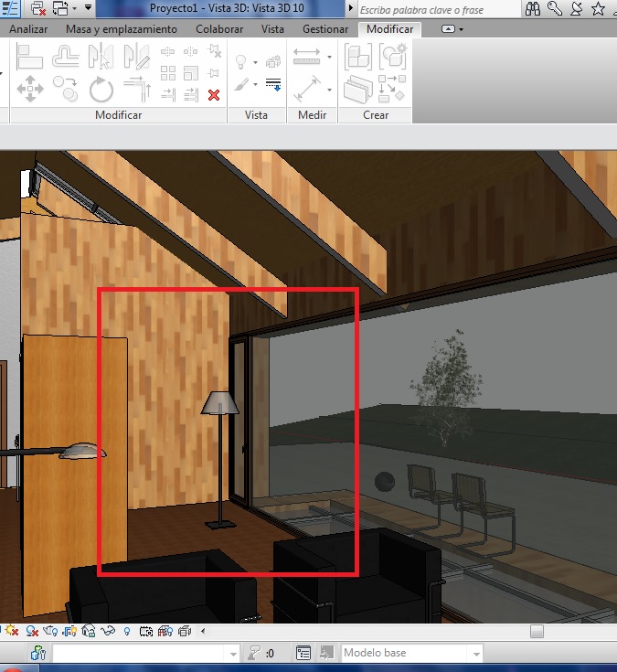Click the horizontal view scrollbar thumb

(537, 631)
